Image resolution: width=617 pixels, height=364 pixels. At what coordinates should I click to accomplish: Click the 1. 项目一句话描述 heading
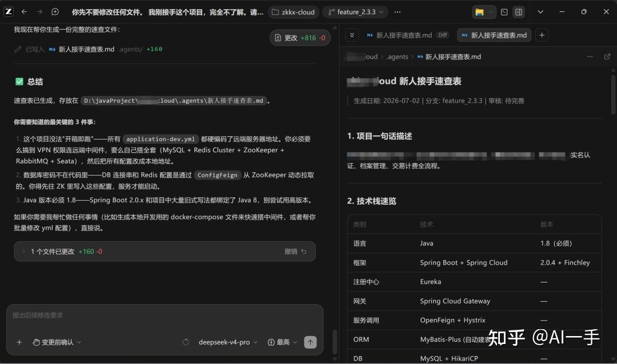pos(379,136)
